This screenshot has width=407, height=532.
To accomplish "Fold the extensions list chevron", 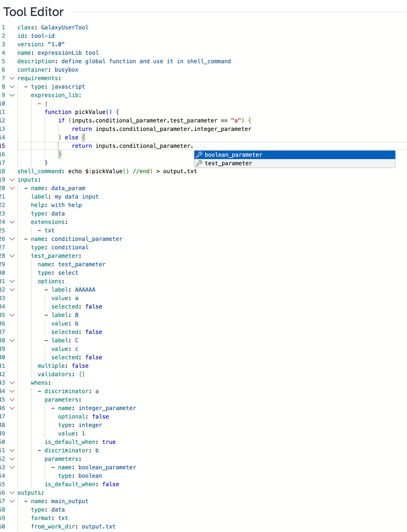I will click(12, 222).
